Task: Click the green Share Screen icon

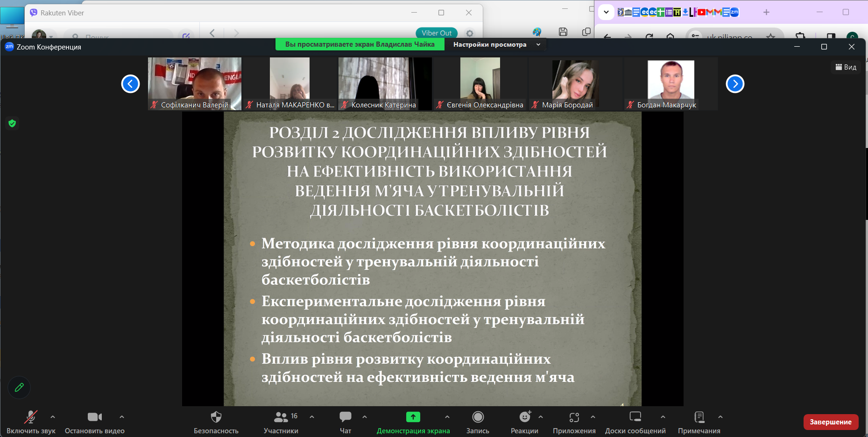Action: [x=413, y=417]
